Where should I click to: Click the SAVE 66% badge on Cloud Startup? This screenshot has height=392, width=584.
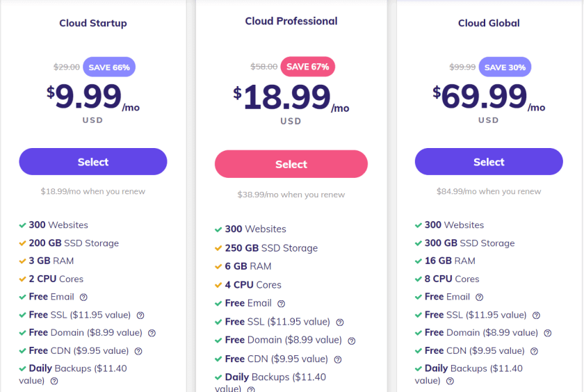(109, 67)
